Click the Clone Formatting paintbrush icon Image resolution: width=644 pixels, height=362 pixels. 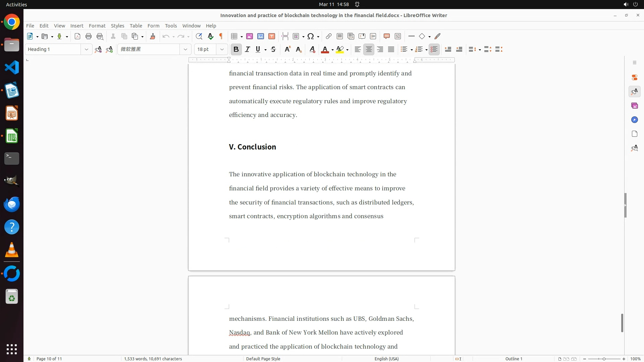coord(153,36)
